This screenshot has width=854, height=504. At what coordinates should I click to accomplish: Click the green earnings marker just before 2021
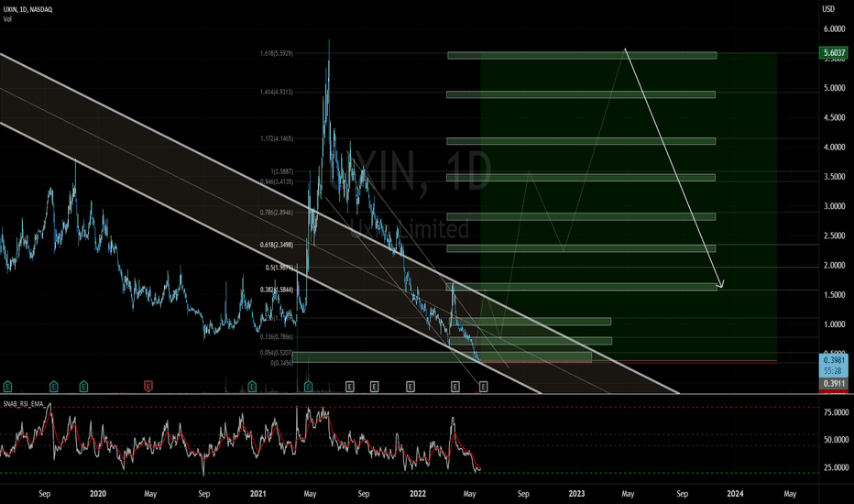(252, 387)
